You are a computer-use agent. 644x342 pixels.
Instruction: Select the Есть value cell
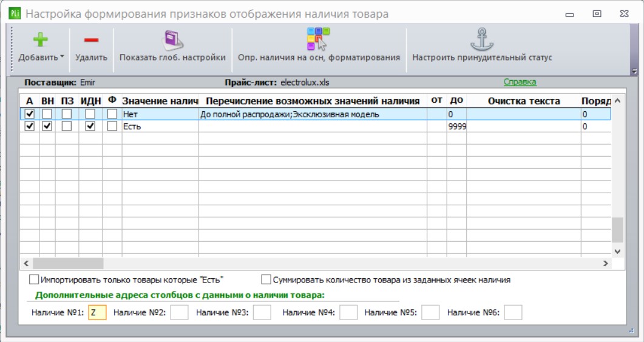tap(160, 126)
